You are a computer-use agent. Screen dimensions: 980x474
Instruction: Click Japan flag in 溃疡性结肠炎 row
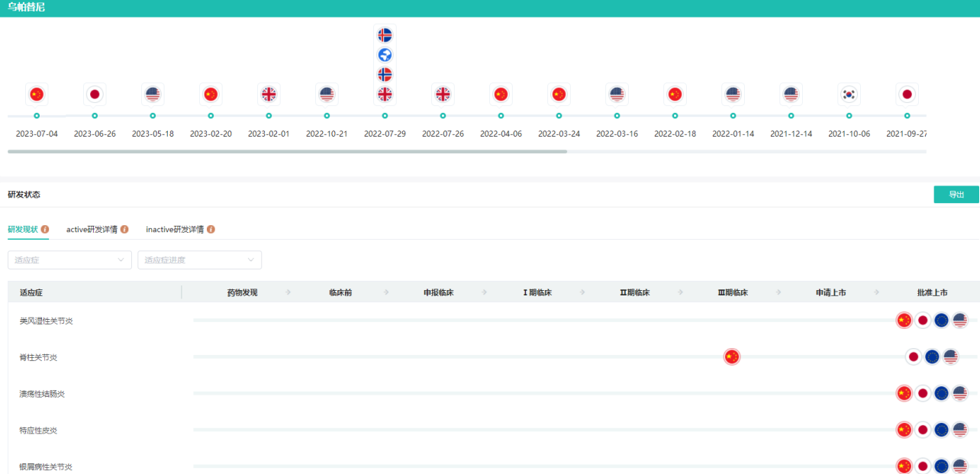pos(923,394)
